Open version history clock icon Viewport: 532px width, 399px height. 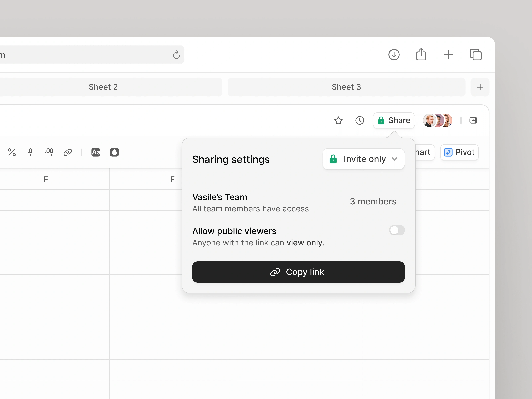pyautogui.click(x=360, y=120)
